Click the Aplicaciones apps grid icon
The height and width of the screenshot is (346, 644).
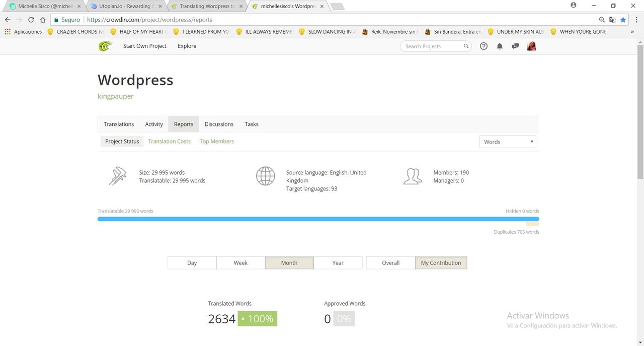tap(8, 32)
